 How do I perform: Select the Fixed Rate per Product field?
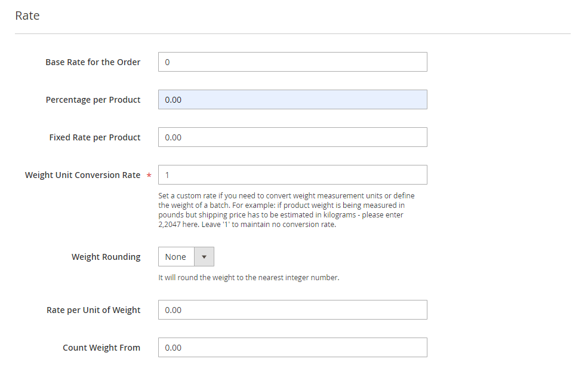293,137
